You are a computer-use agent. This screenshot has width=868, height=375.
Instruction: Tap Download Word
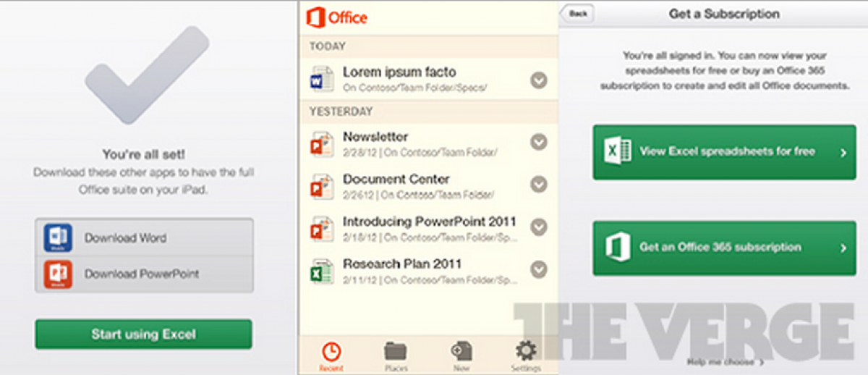144,237
